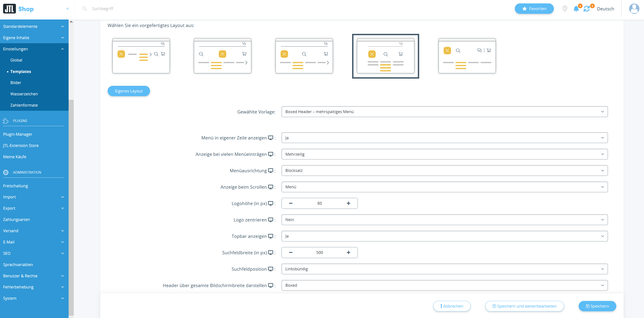Collapse the sidebar with double-chevron icon
Viewport: 644px width, 318px height.
[x=68, y=9]
